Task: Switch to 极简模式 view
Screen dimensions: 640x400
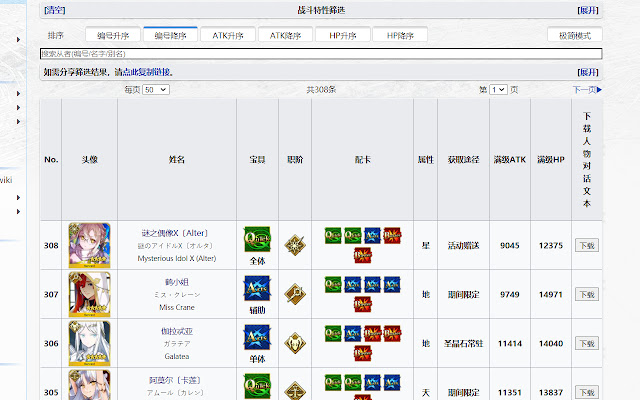Action: tap(574, 35)
